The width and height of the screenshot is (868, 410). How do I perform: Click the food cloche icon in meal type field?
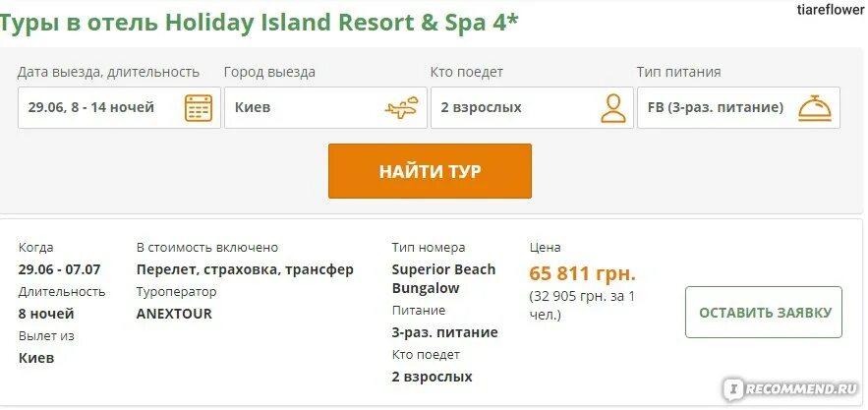815,108
